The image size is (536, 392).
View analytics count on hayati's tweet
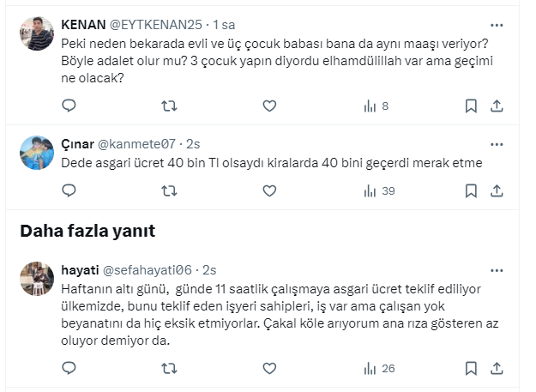click(x=379, y=369)
